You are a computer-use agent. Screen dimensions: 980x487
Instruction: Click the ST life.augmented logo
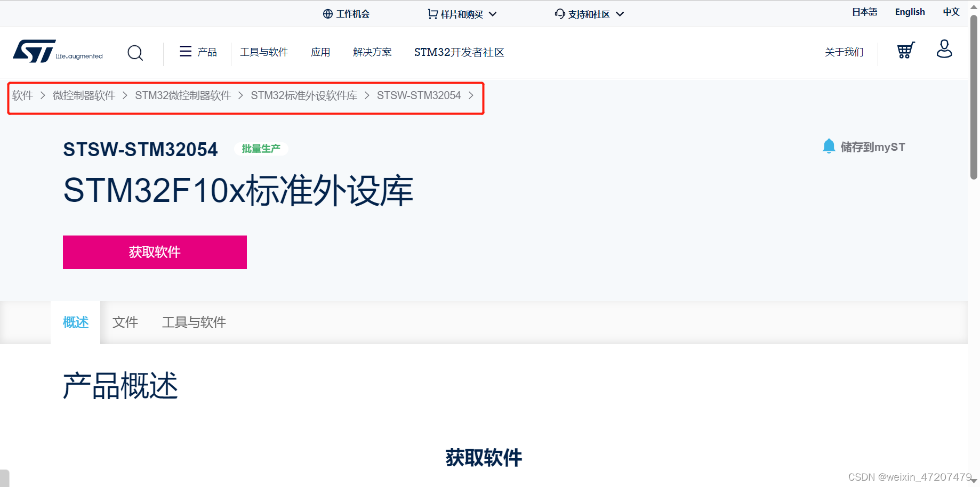[58, 51]
